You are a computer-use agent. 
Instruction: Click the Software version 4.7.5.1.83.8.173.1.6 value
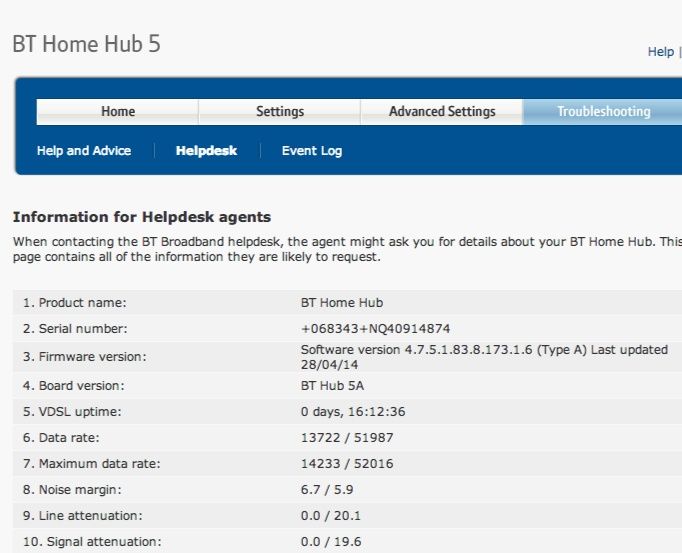click(x=484, y=357)
